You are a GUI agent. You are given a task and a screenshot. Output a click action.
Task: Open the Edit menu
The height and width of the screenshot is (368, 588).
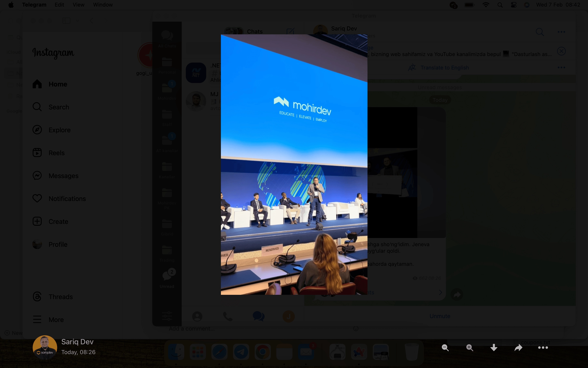point(59,5)
